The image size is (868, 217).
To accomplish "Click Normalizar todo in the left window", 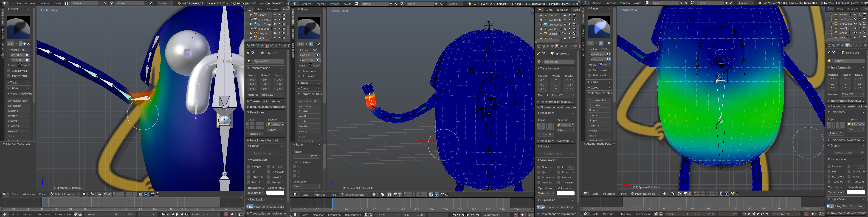I will (17, 100).
